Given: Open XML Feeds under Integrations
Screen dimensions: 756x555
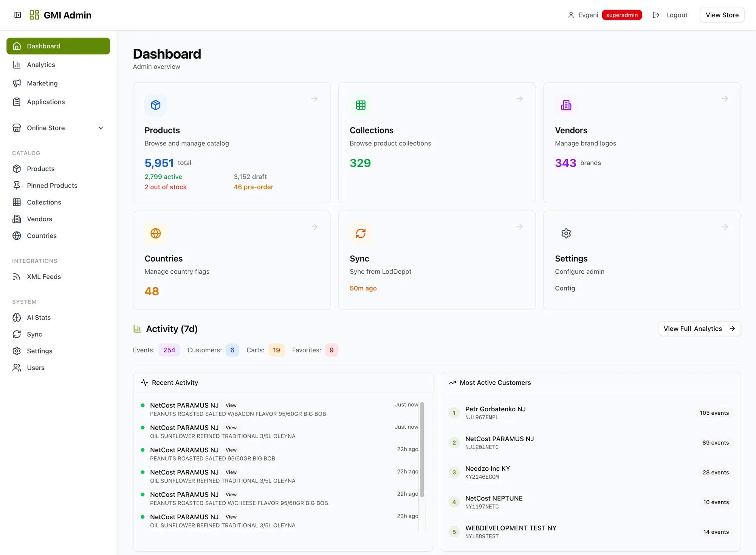Looking at the screenshot, I should (x=58, y=277).
